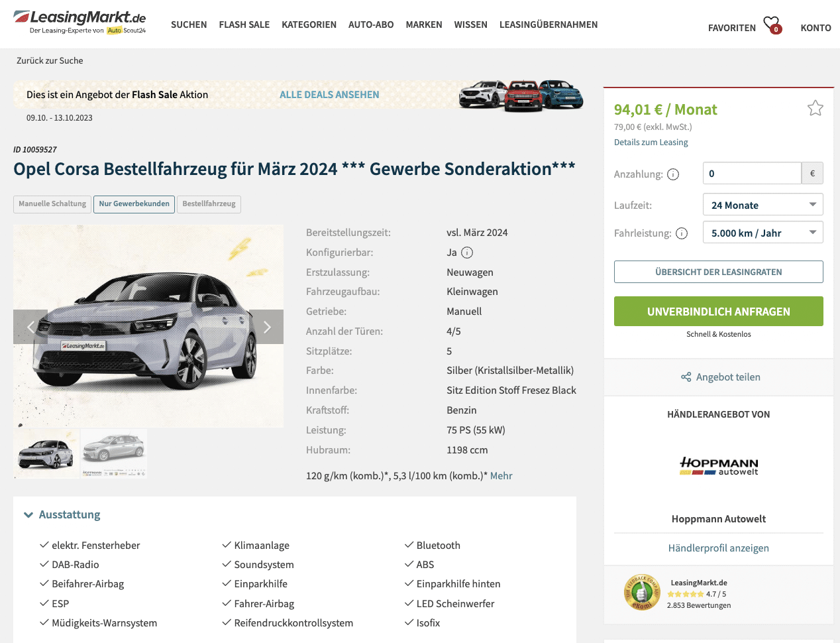
Task: Click the Hoppmann Autowelt dealer name
Action: point(719,519)
